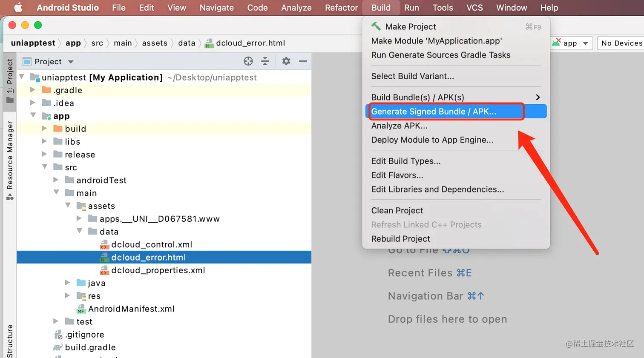Hide the Project panel with minus icon
Screen dimensions: 644x358
point(303,61)
